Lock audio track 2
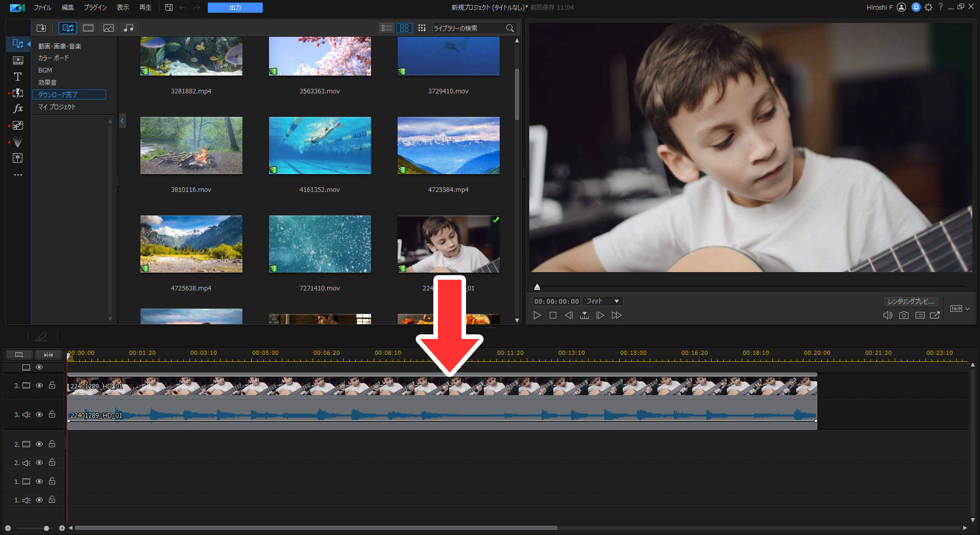The image size is (980, 535). (x=52, y=463)
